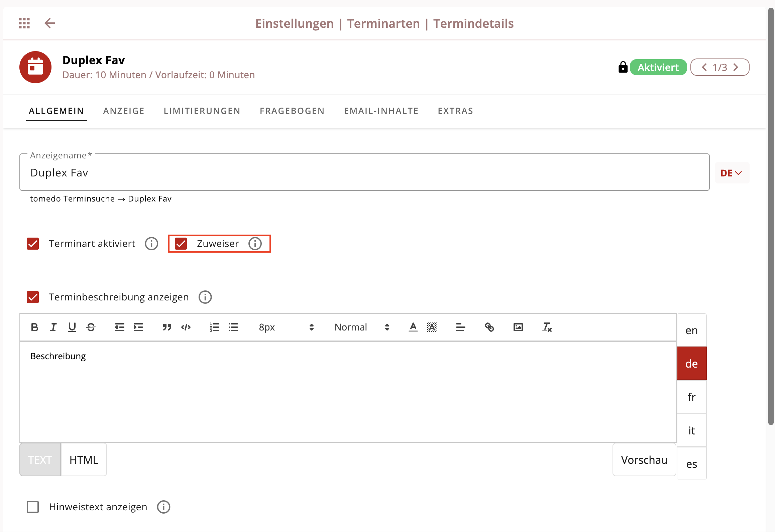Click the Vorschau preview button
Screen dimensions: 775x532
coord(644,460)
